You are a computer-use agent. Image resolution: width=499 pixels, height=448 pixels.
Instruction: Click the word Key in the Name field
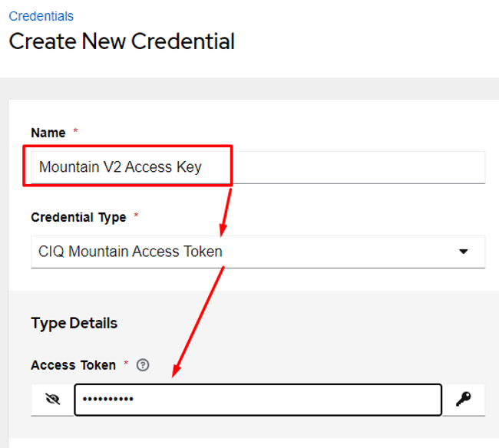pos(189,167)
